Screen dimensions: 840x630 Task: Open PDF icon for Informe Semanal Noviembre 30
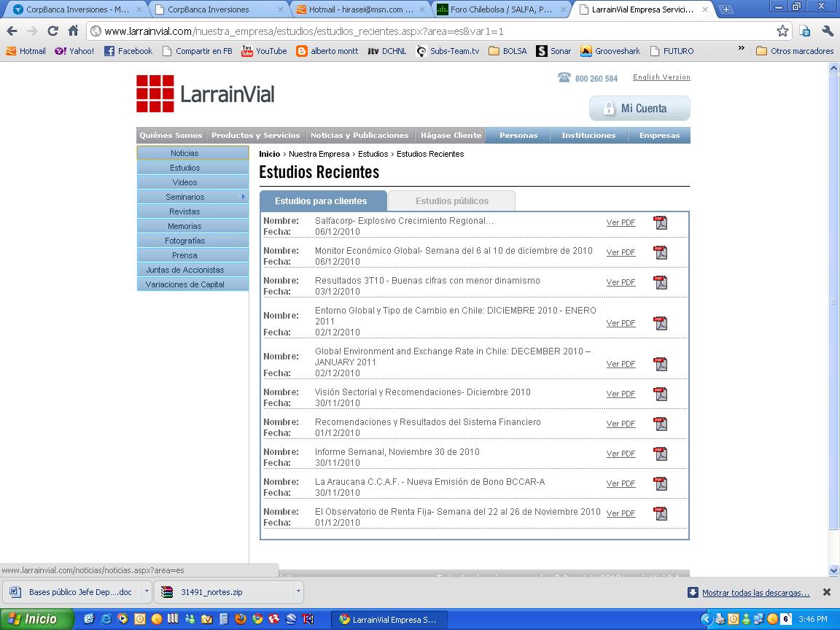(661, 454)
